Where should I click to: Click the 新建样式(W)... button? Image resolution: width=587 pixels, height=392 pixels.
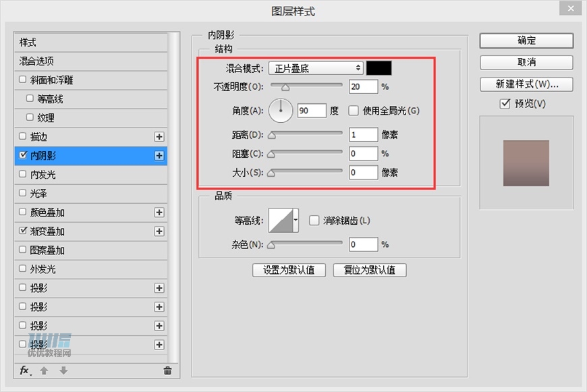tap(526, 84)
